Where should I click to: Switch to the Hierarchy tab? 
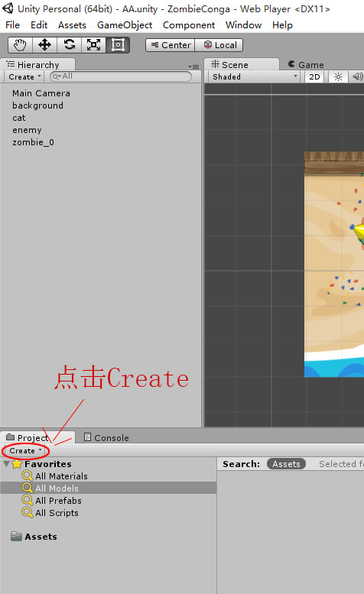click(37, 64)
